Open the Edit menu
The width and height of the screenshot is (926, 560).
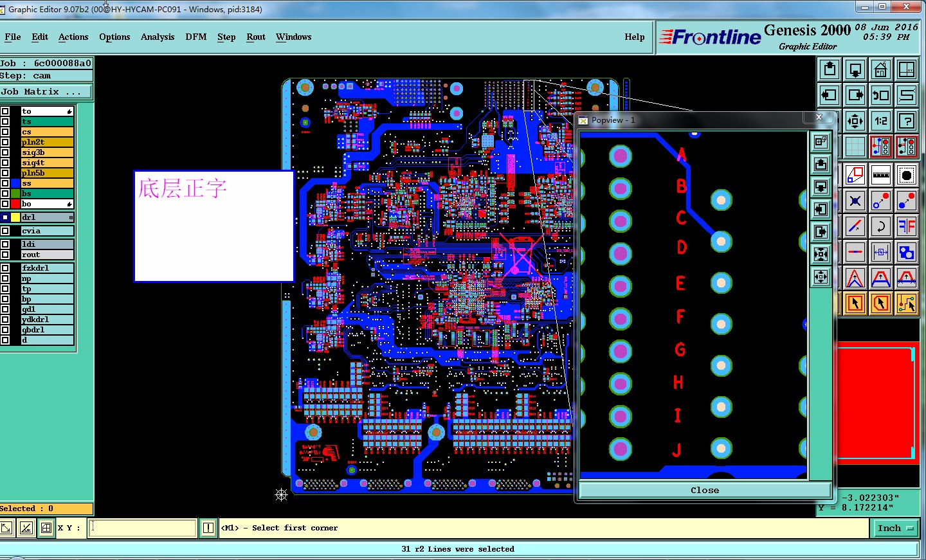pos(40,37)
